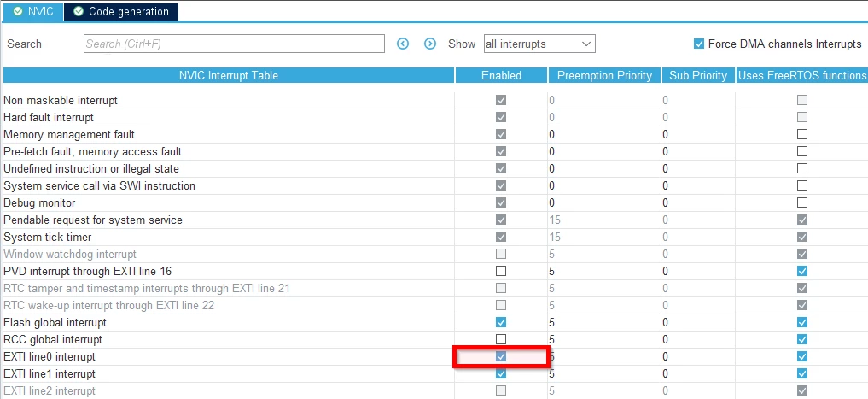Go to previous search result arrow

[x=403, y=44]
